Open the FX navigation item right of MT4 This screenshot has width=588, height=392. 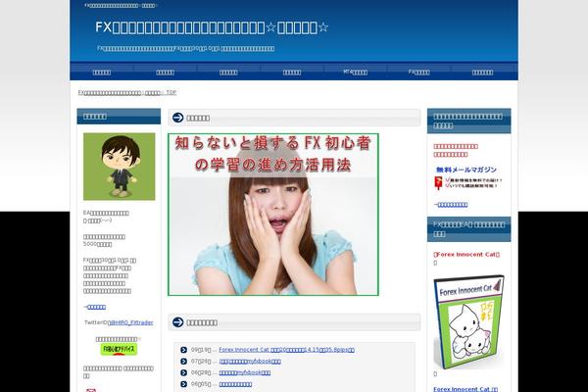(x=418, y=72)
